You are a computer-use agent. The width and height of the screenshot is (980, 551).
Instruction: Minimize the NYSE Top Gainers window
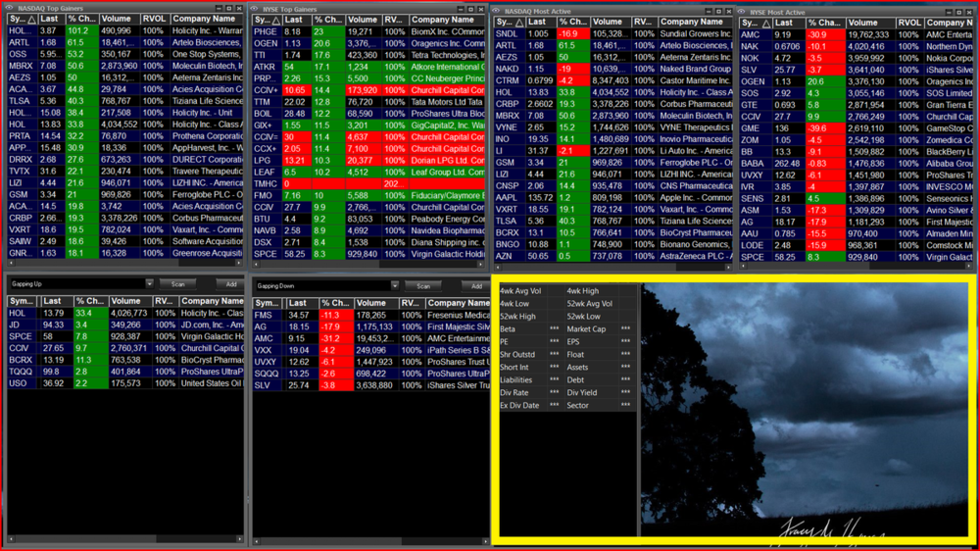tap(461, 9)
